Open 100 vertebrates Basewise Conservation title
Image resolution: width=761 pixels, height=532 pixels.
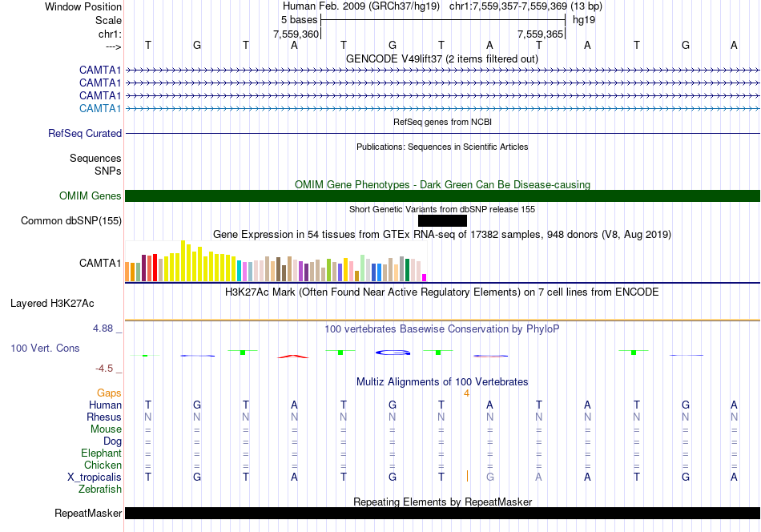442,329
